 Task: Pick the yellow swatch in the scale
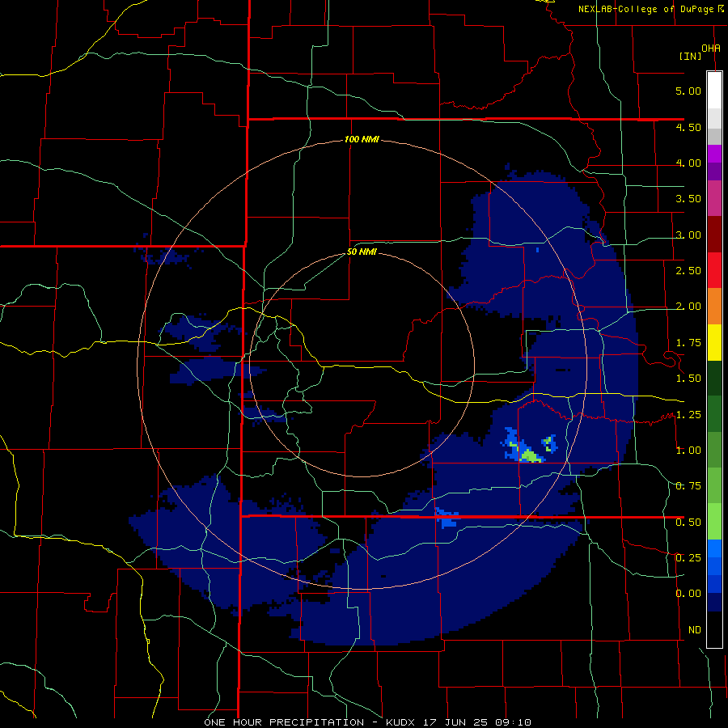[x=714, y=343]
